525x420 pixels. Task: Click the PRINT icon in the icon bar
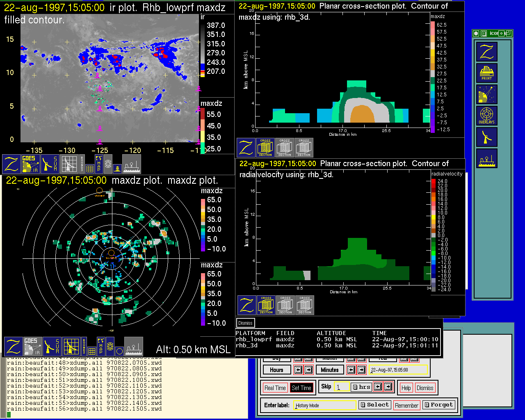486,73
